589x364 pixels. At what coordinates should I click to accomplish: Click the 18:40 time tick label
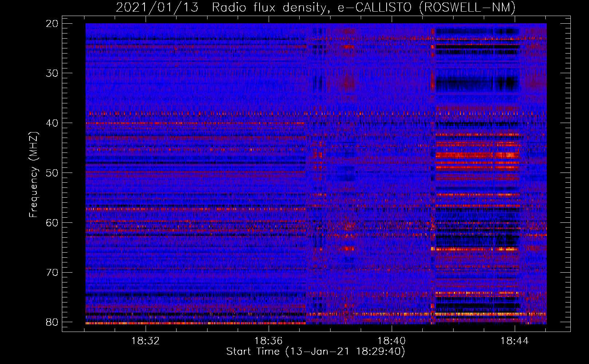pos(392,341)
